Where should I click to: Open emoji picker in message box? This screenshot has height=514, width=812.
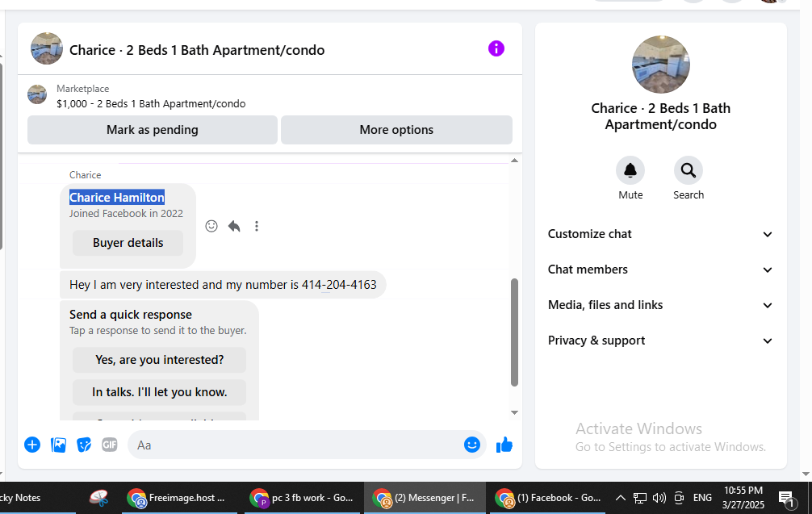point(471,445)
